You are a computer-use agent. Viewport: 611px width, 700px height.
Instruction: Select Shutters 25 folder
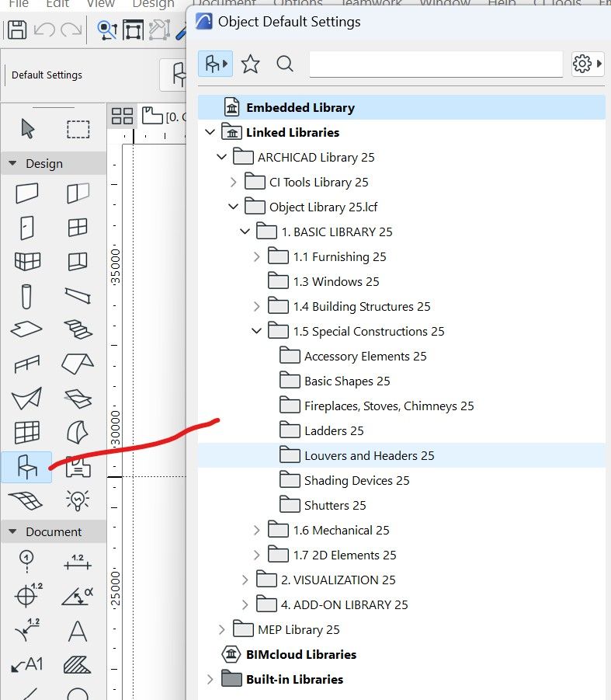(x=322, y=505)
